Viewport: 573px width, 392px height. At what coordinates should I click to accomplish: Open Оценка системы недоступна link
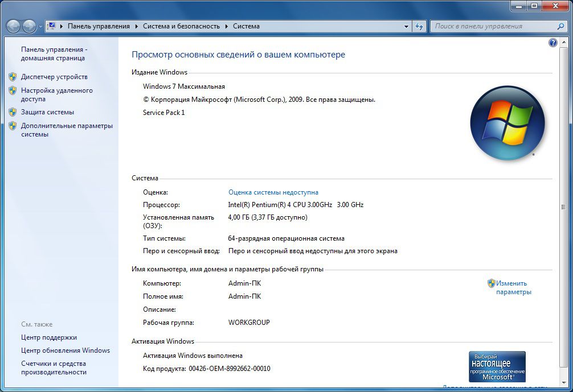273,192
